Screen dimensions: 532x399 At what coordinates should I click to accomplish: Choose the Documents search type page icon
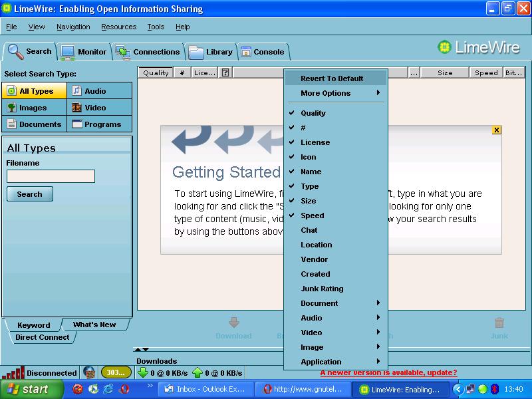[11, 124]
